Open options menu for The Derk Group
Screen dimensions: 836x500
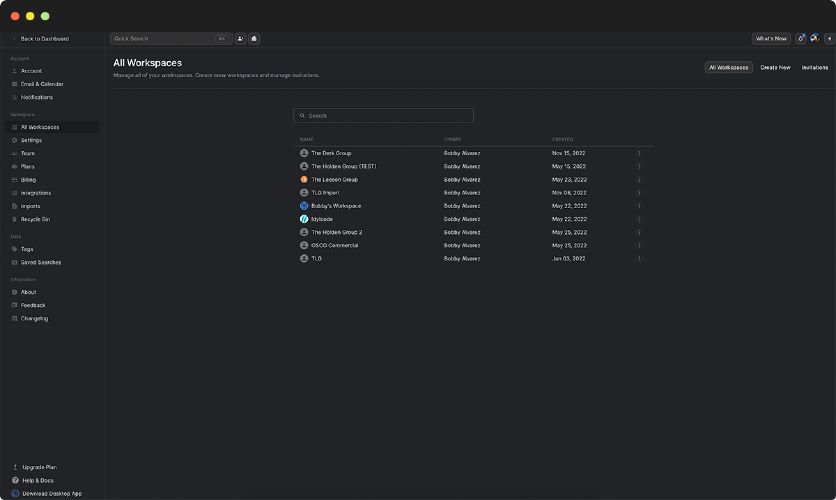[639, 153]
